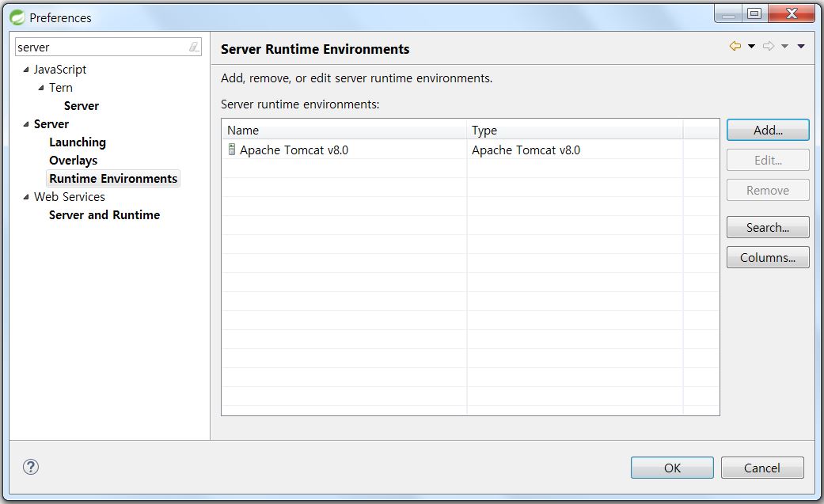
Task: Open the Columns... dialog
Action: coord(768,257)
